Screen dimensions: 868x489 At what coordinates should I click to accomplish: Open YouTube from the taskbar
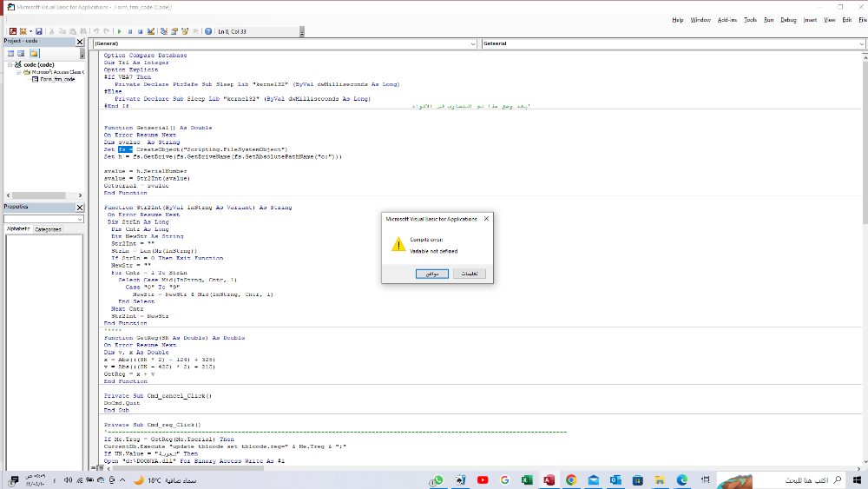click(483, 480)
